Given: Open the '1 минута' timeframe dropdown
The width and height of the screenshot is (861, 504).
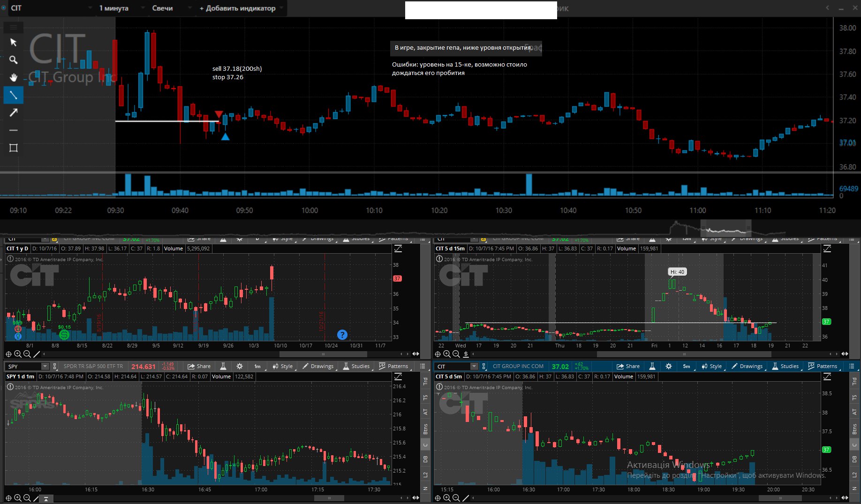Looking at the screenshot, I should click(113, 8).
